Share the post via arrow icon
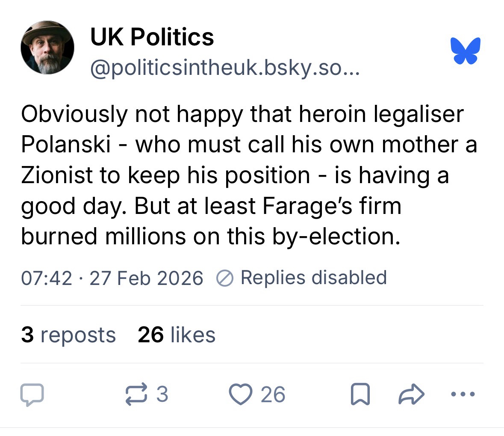This screenshot has width=504, height=436. tap(411, 394)
